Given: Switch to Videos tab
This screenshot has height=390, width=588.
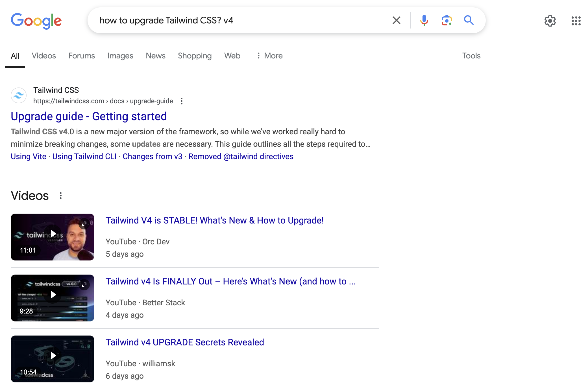Looking at the screenshot, I should [44, 56].
